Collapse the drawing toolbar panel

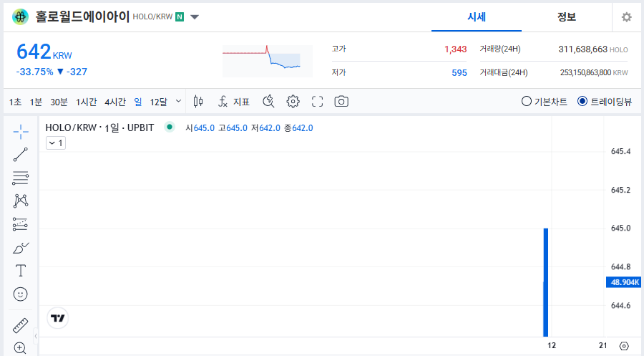tap(36, 336)
